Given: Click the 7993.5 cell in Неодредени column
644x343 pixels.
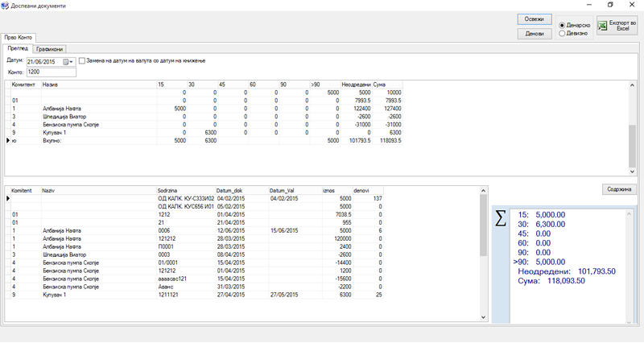Looking at the screenshot, I should (x=356, y=101).
